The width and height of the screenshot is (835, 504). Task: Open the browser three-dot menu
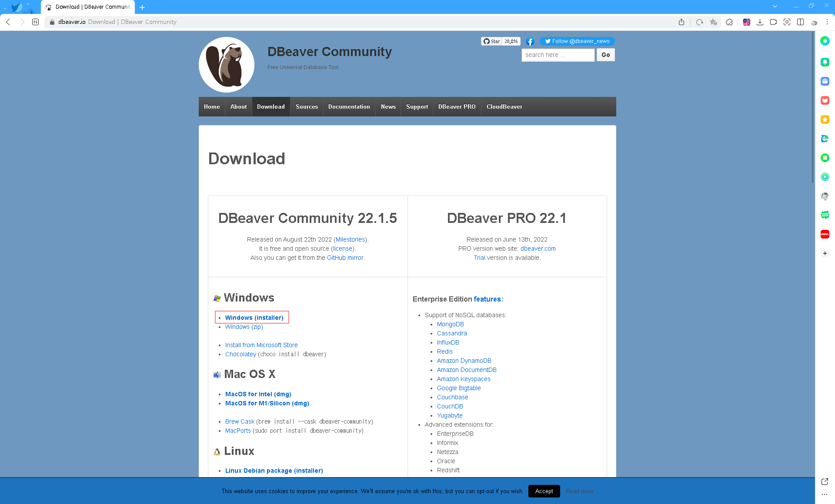tap(827, 22)
